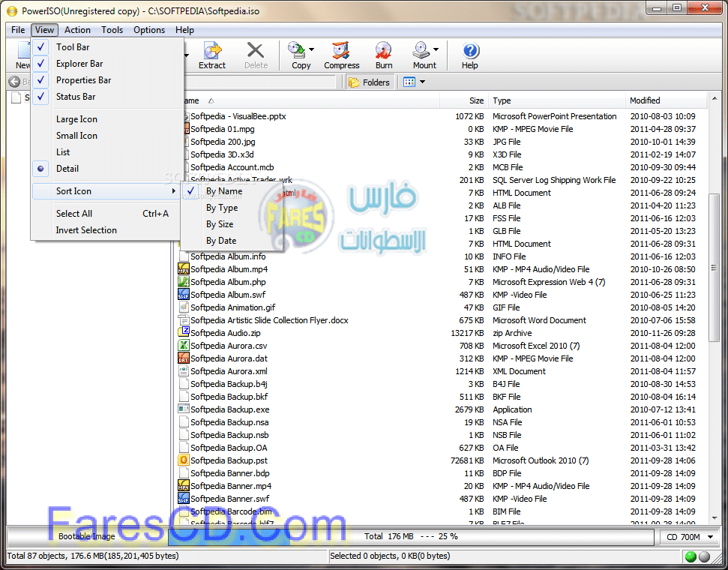
Task: Select Softpedia Banner.mp4 file icon
Action: tap(184, 486)
